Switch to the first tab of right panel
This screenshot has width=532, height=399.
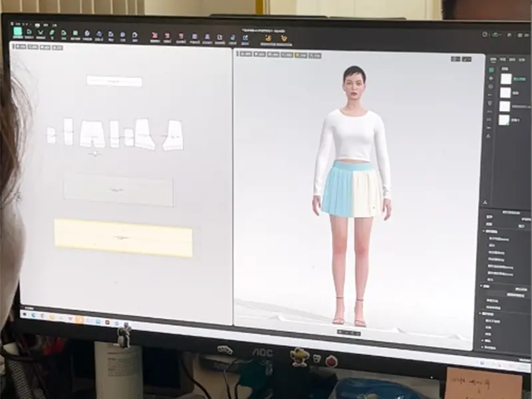[493, 59]
